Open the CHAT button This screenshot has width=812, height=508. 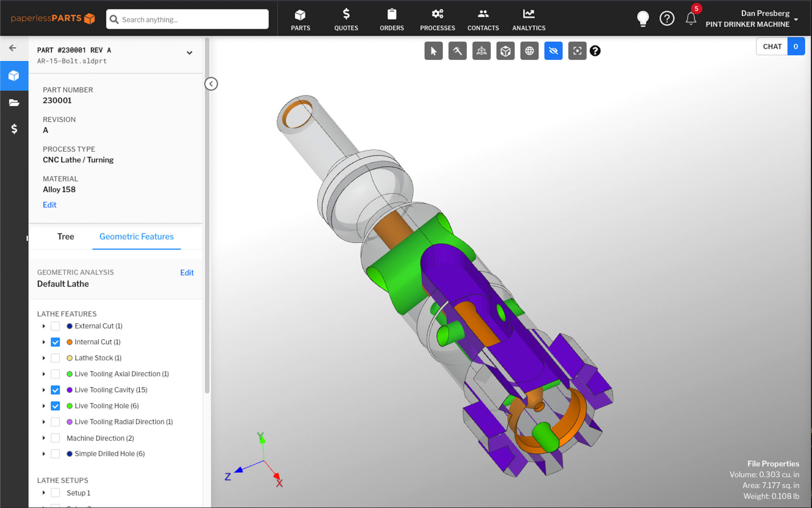772,46
